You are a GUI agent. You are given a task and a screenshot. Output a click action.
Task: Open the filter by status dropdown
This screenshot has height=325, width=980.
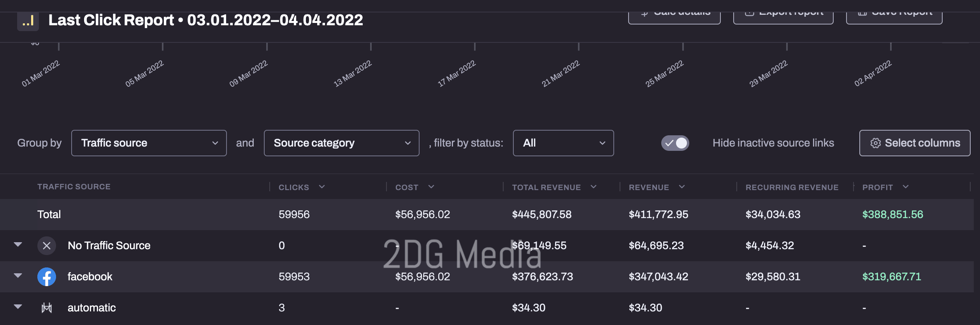563,143
